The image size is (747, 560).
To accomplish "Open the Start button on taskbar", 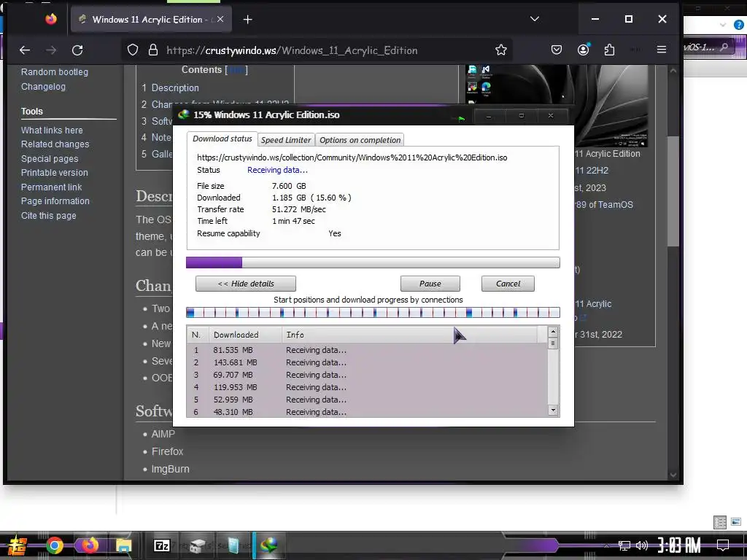I will coord(18,545).
